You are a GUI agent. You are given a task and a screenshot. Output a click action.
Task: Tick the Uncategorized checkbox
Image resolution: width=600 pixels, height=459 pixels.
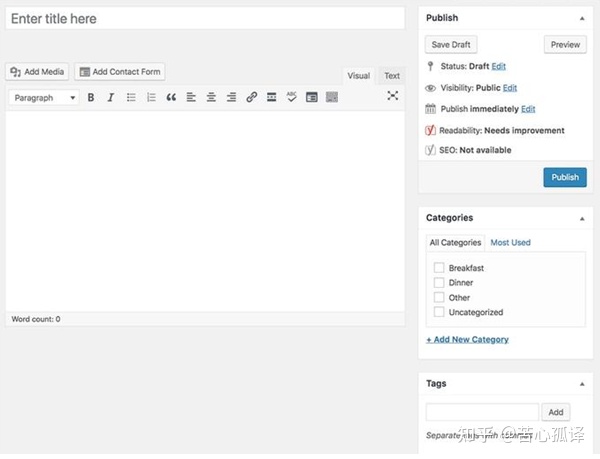[x=439, y=312]
